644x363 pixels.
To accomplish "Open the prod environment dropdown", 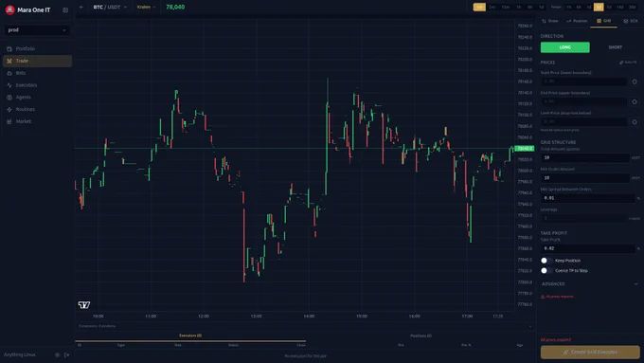I will tap(37, 30).
